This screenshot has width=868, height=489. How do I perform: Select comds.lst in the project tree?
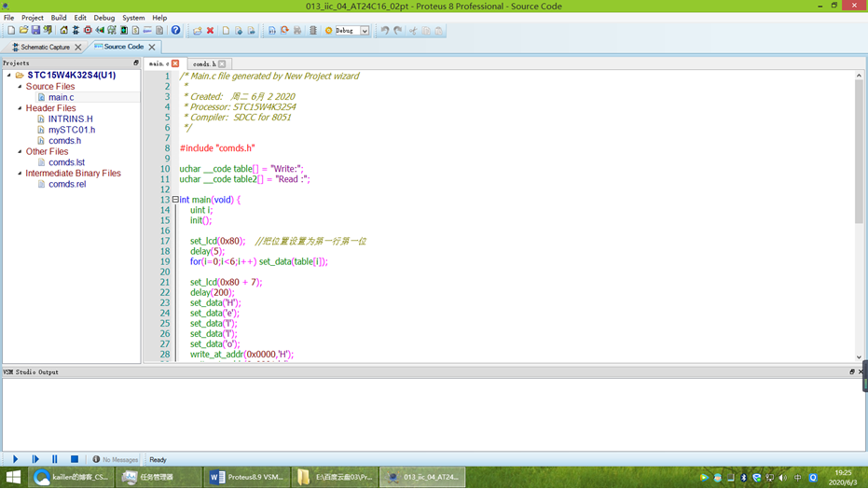[66, 162]
